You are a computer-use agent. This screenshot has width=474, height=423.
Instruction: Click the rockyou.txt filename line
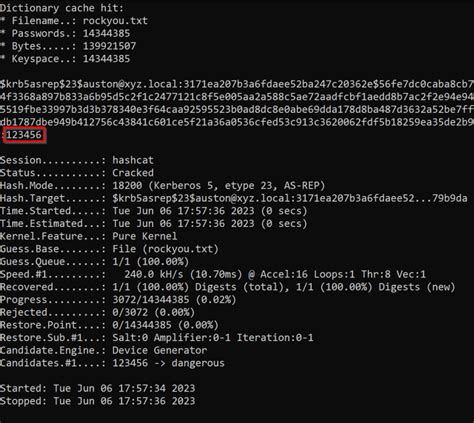click(74, 21)
